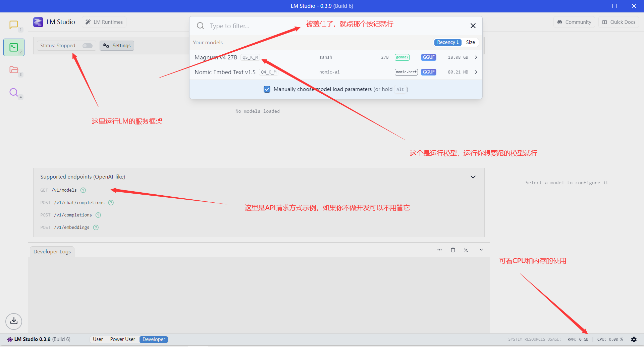This screenshot has width=644, height=347.
Task: Click the help icon beside /v1/embeddings
Action: 96,228
